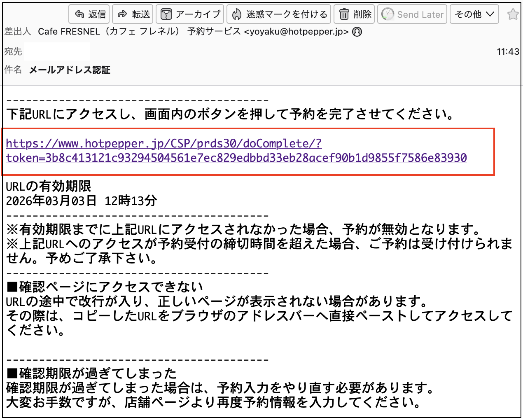This screenshot has height=420, width=523.
Task: Click the subject メールアドレス認証
Action: tap(70, 70)
